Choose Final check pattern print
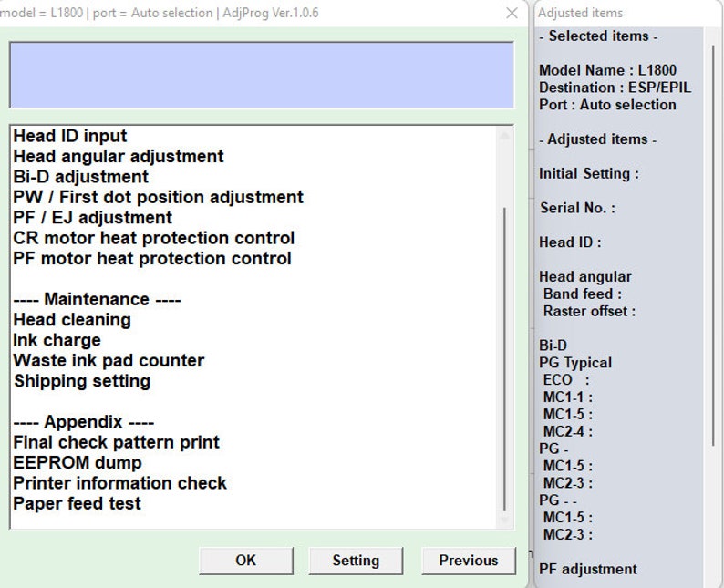 (116, 442)
